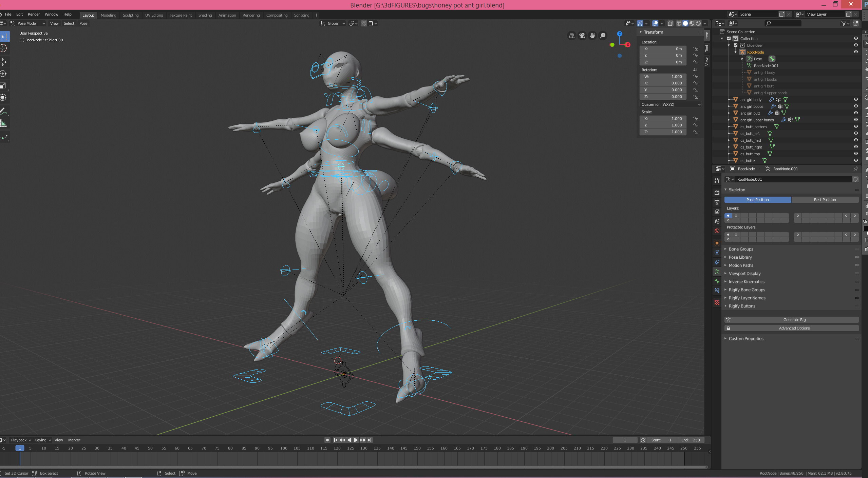Screen dimensions: 868x478
Task: Select the Move tool in toolbar
Action: click(x=3, y=62)
